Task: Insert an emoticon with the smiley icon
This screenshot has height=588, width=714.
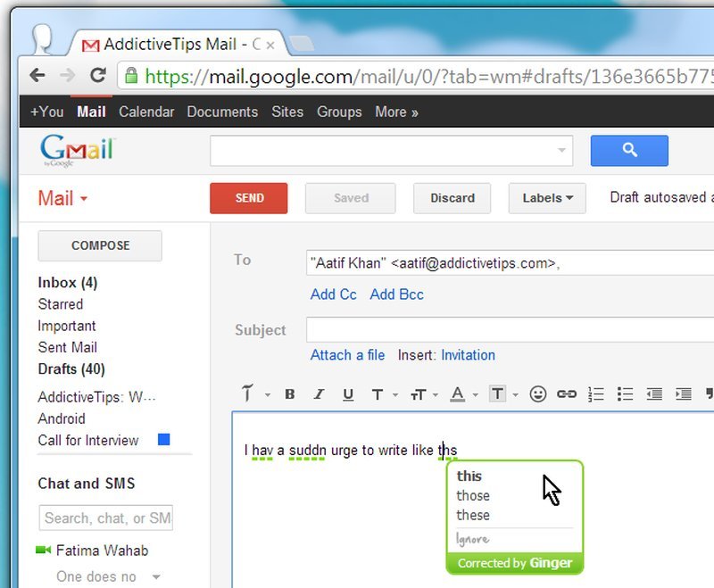Action: coord(538,393)
